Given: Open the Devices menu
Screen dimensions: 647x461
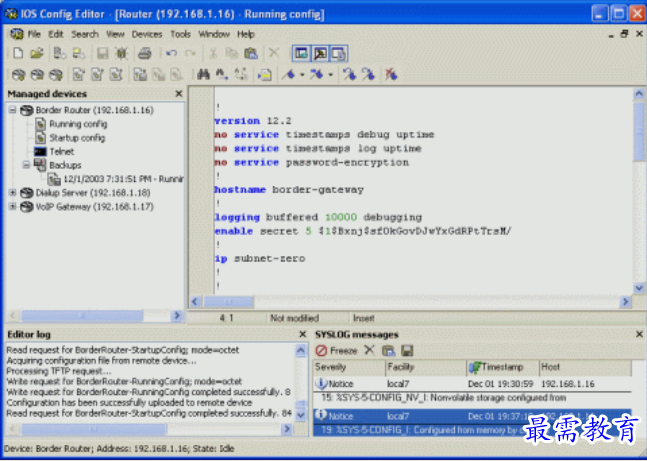Looking at the screenshot, I should pyautogui.click(x=147, y=34).
